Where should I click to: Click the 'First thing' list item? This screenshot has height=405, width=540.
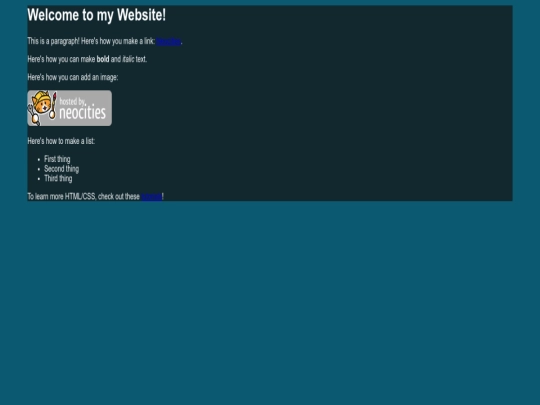[57, 159]
